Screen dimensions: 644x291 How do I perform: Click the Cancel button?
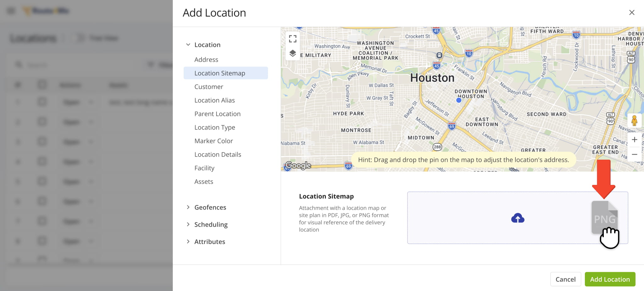pos(565,279)
